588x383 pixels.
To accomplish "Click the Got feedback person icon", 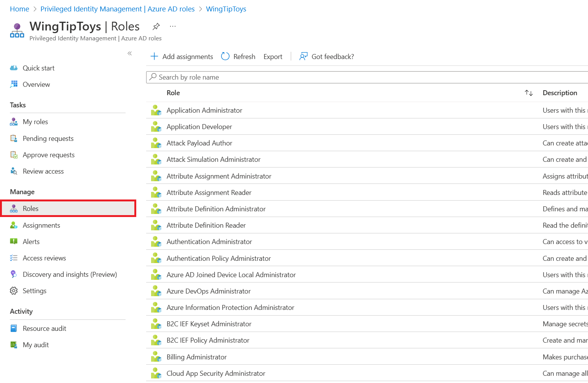I will pyautogui.click(x=303, y=56).
